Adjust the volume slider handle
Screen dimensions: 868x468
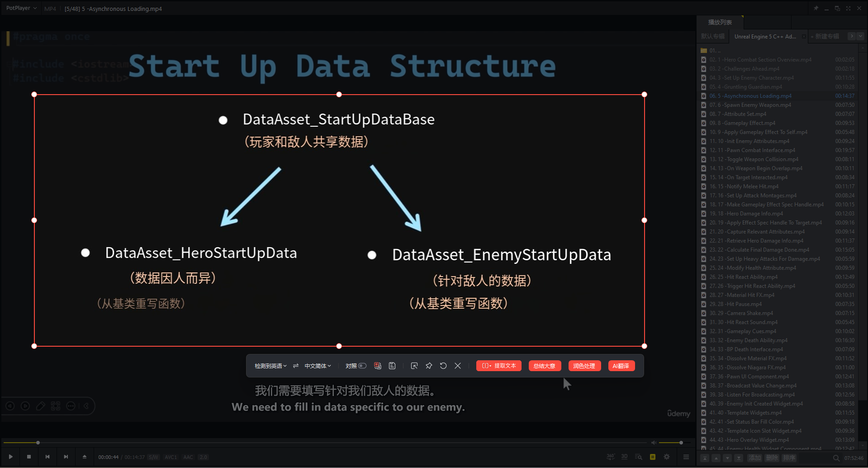tap(681, 443)
